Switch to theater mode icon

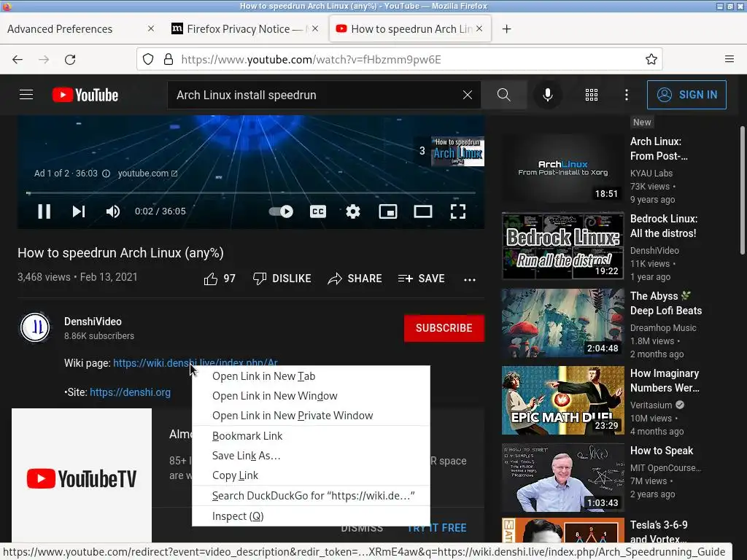[423, 211]
